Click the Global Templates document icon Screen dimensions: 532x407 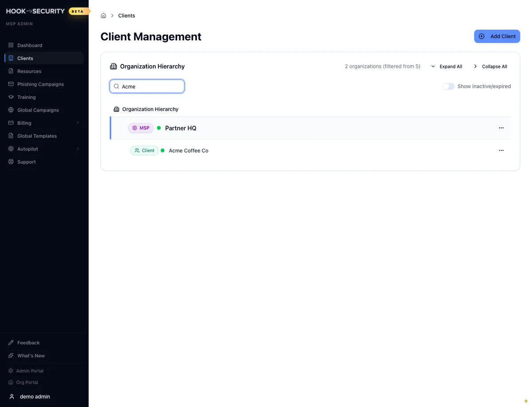click(x=11, y=136)
